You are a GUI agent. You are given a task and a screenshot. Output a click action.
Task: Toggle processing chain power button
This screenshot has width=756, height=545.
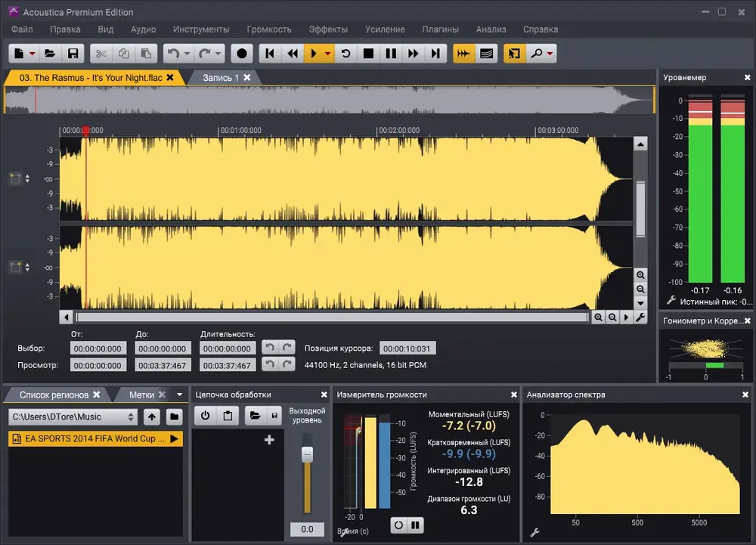tap(206, 416)
